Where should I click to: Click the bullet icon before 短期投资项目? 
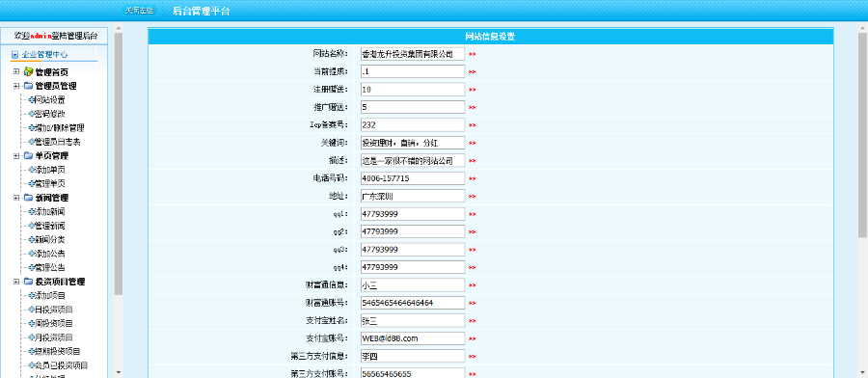(x=31, y=351)
